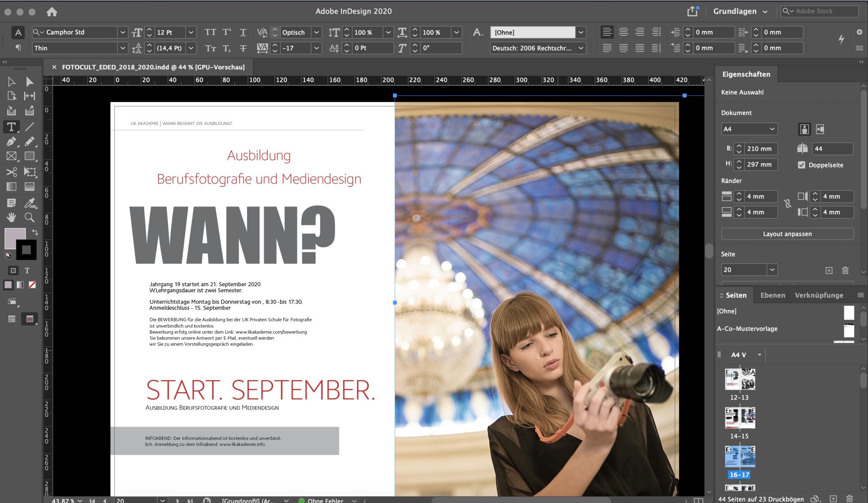Image resolution: width=868 pixels, height=503 pixels.
Task: Switch to the Ebenen tab
Action: (772, 295)
